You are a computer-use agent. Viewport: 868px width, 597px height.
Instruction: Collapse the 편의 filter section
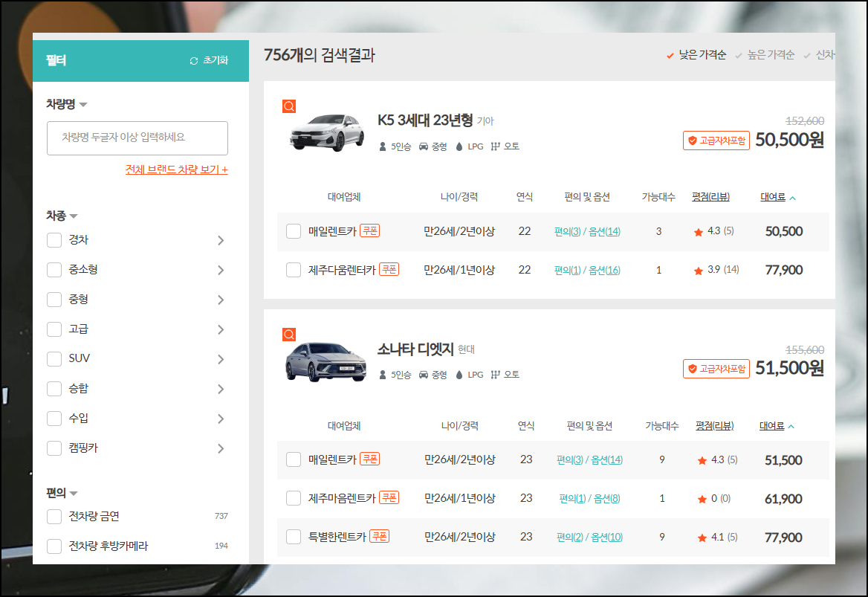tap(62, 493)
